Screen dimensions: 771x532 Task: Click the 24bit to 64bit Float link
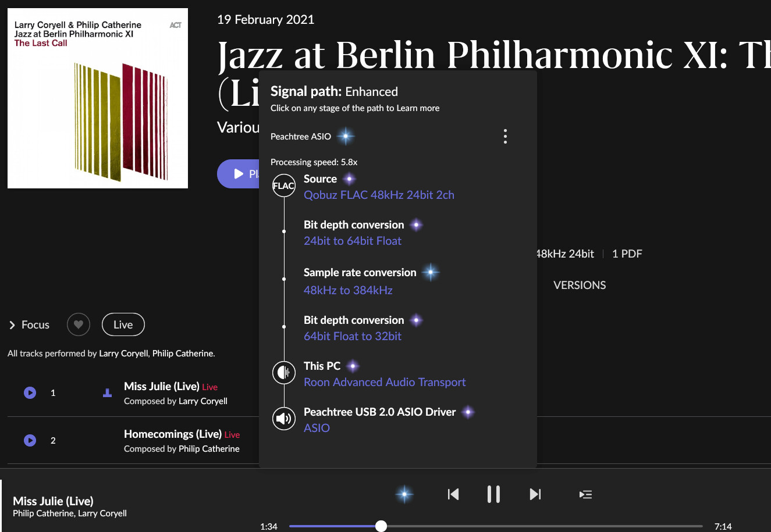353,241
